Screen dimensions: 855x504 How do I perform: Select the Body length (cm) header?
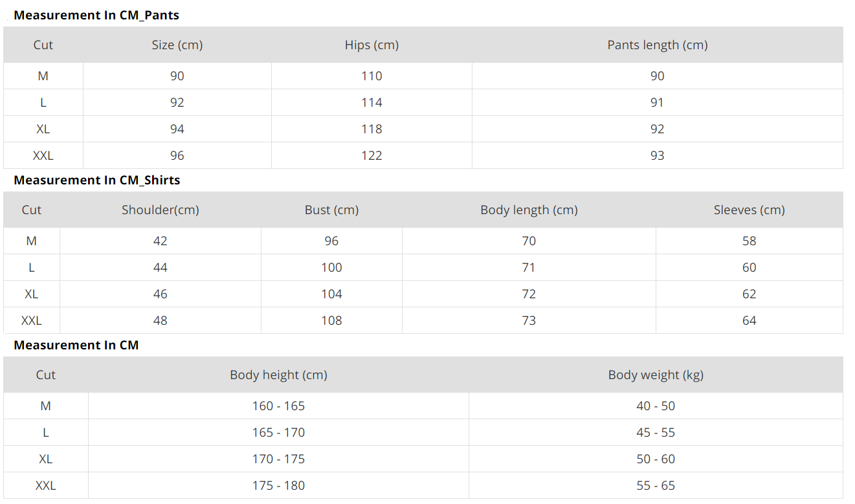click(x=529, y=210)
